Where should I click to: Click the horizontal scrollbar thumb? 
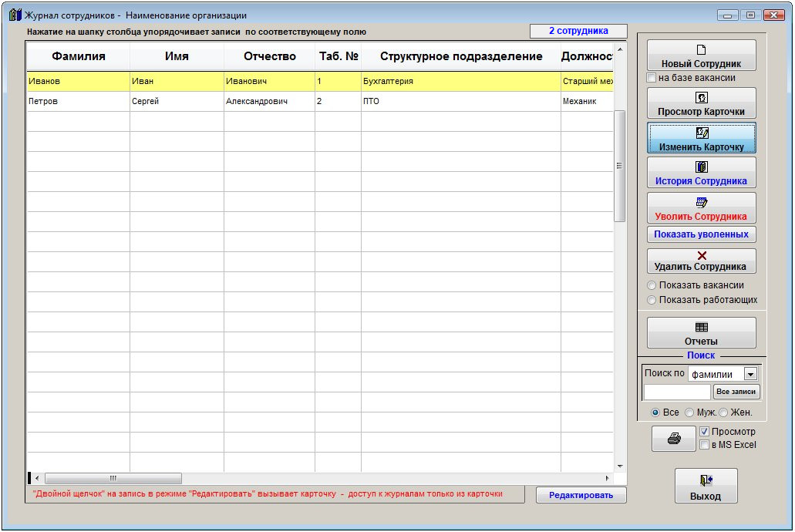point(113,478)
